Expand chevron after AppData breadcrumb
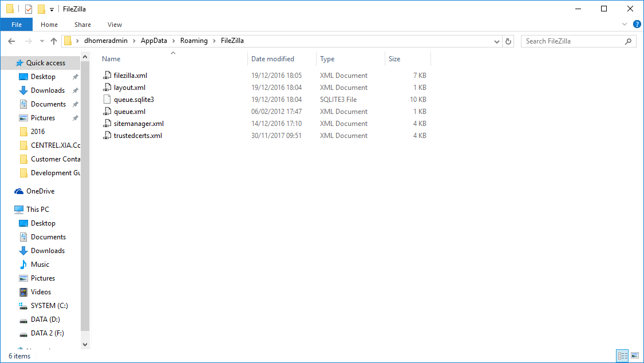The image size is (644, 363). click(173, 41)
